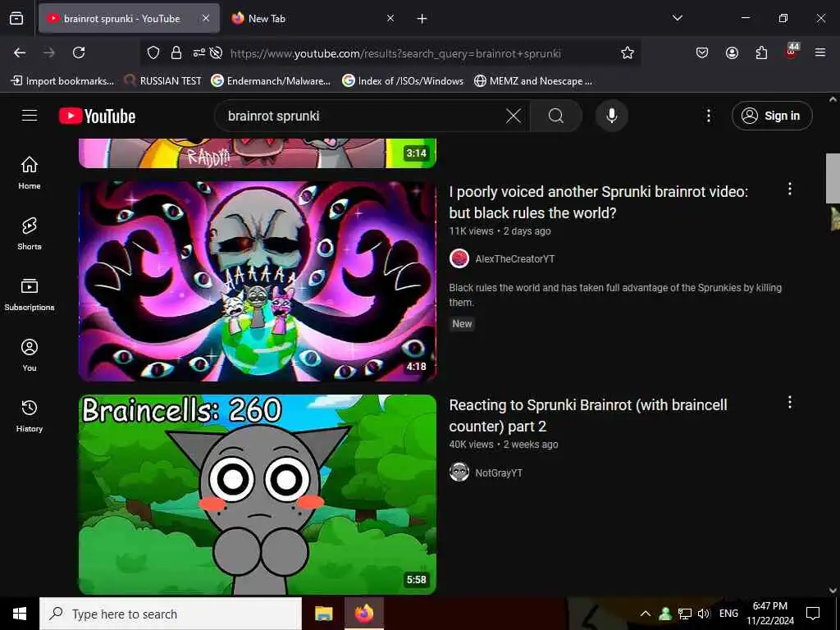Open the tracking protection shield icon

[153, 52]
